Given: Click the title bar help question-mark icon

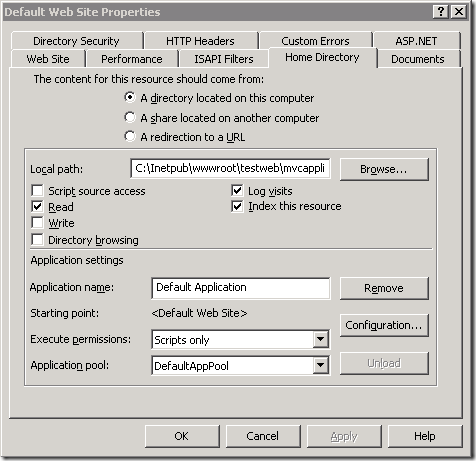Looking at the screenshot, I should 441,12.
